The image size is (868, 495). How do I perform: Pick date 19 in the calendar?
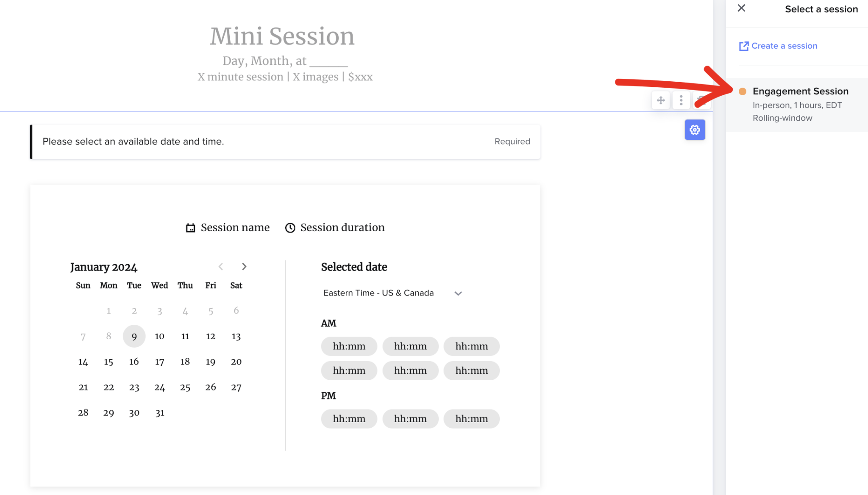[x=211, y=362]
